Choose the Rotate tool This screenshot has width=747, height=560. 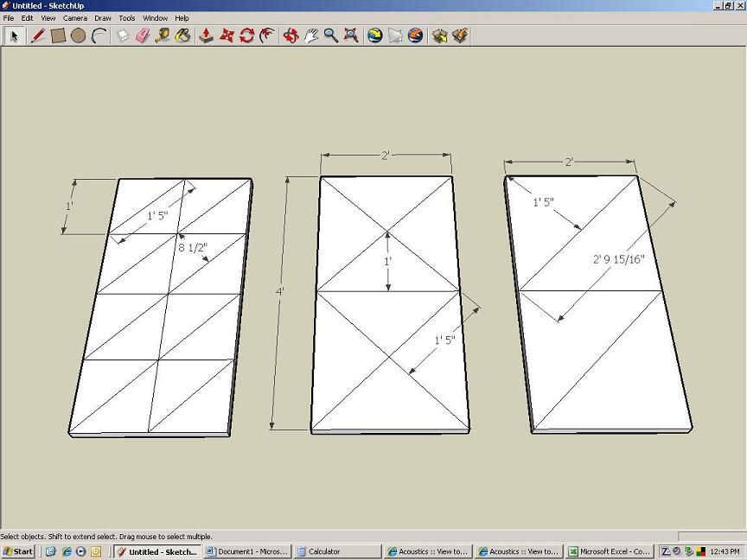pos(247,35)
